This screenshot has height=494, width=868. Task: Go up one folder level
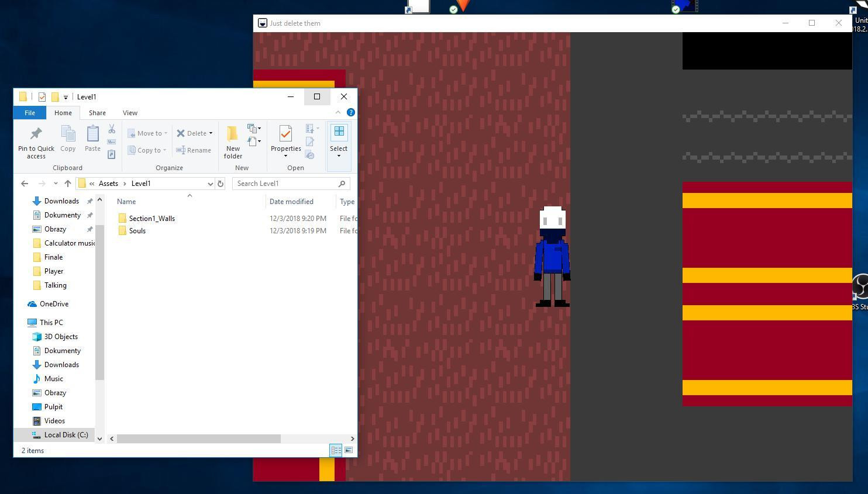[x=68, y=184]
